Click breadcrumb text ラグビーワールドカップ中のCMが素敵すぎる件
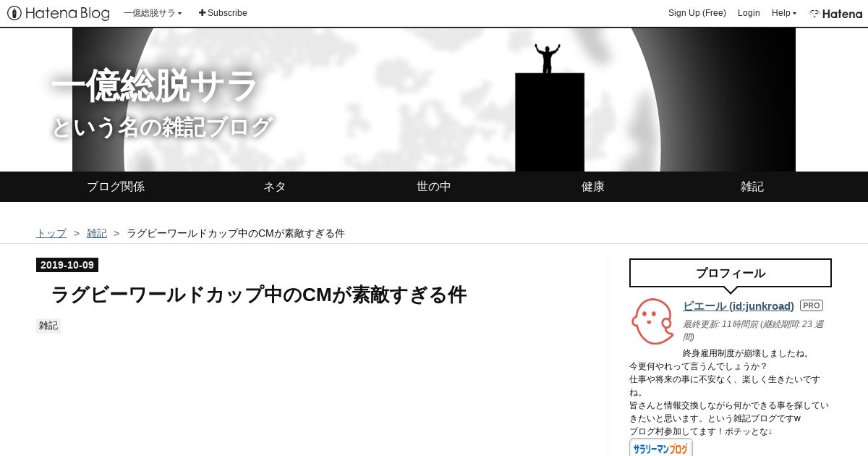The image size is (868, 456). click(236, 233)
